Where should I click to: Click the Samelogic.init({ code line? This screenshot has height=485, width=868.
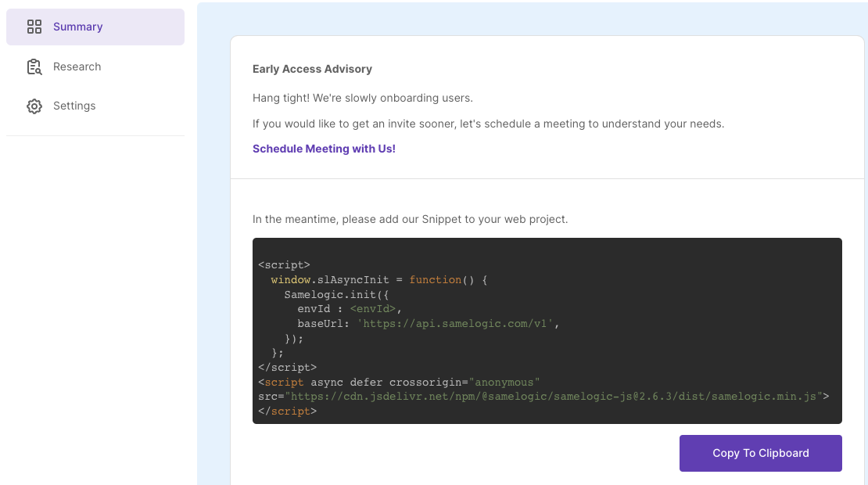point(336,295)
